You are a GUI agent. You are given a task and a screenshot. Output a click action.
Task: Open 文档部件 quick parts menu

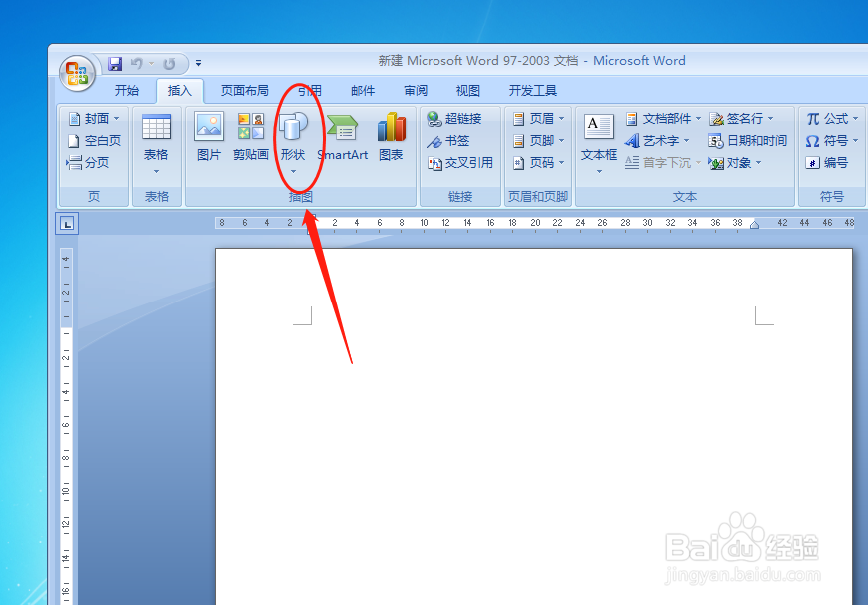point(663,119)
